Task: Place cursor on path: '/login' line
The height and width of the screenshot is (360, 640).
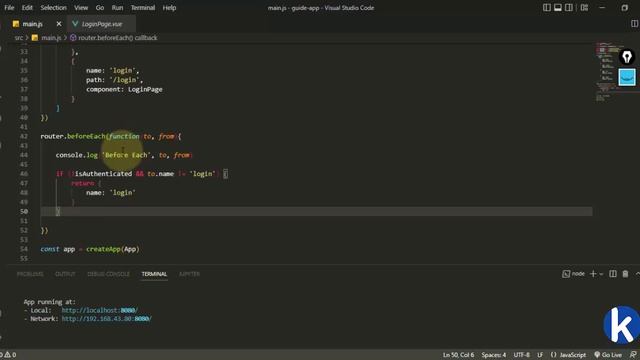Action: tap(114, 80)
